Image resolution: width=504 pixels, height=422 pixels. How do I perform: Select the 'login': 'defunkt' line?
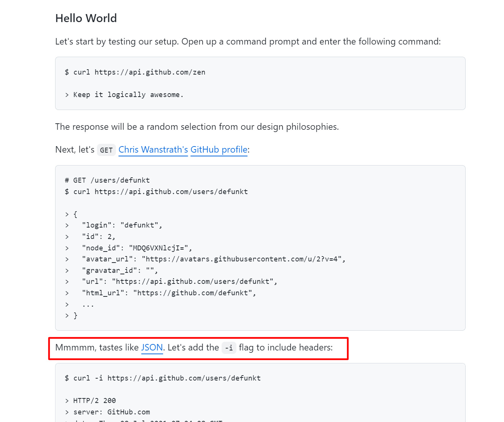[122, 225]
